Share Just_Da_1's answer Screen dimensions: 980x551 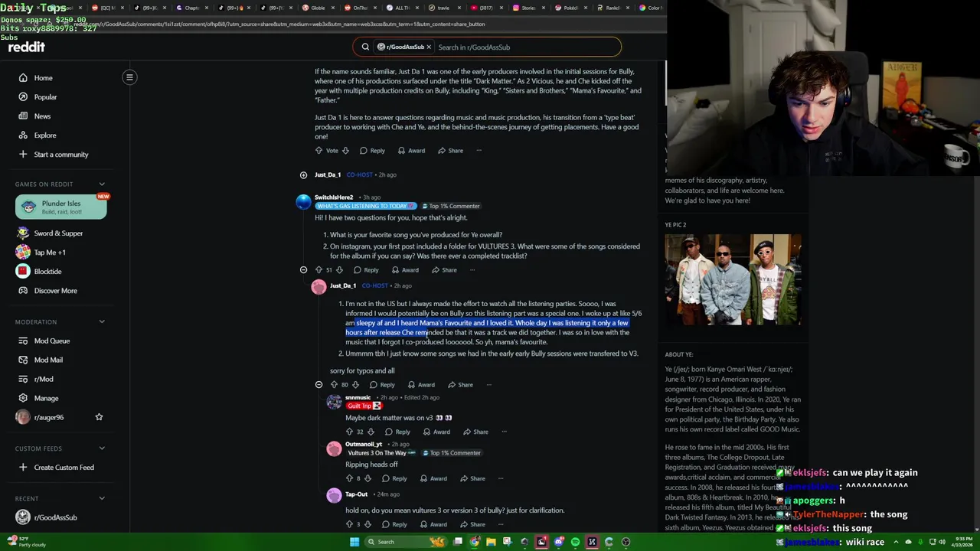[x=459, y=385]
